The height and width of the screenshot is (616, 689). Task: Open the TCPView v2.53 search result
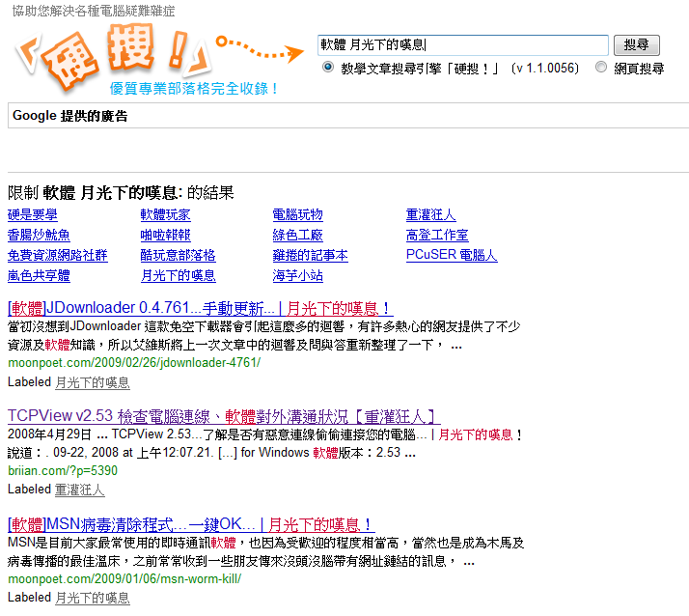pos(223,416)
